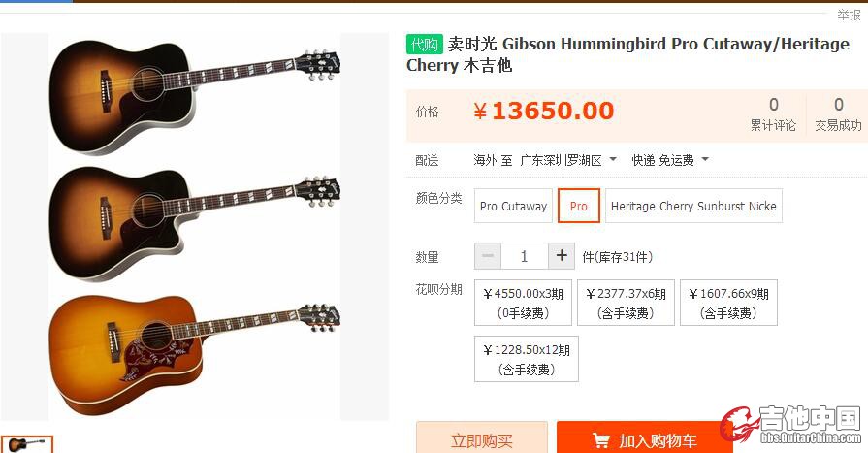Choose ¥1607.66x9期 installment plan
Screen dimensions: 868x453
pos(728,303)
